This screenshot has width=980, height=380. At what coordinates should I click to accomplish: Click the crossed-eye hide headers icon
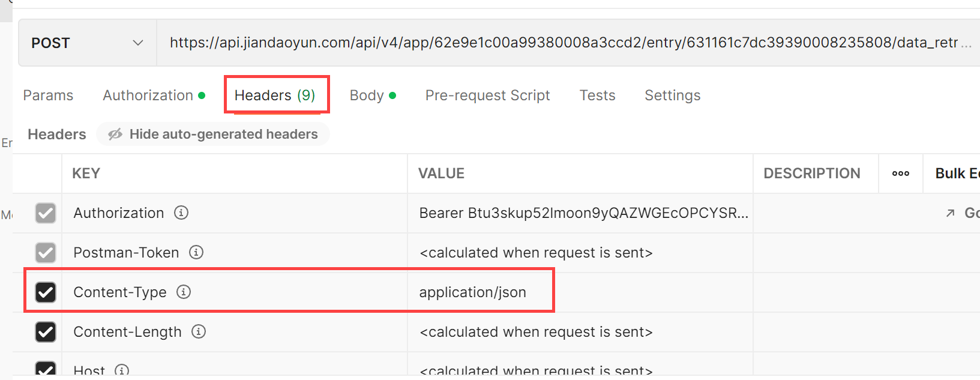point(115,134)
